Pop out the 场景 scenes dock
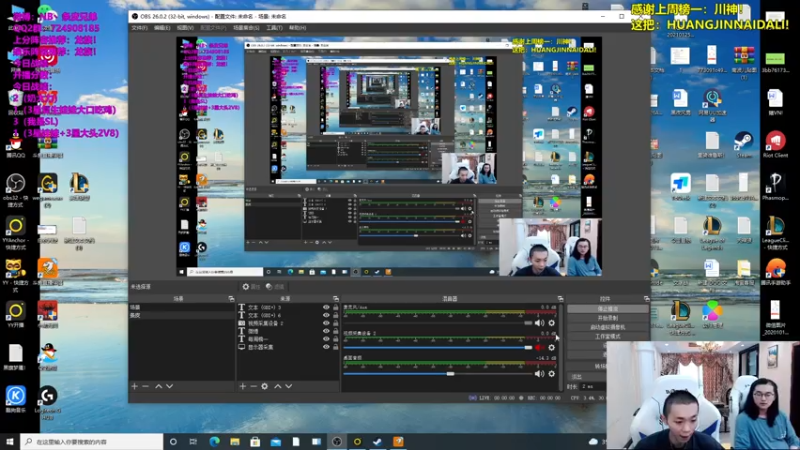 pos(231,298)
